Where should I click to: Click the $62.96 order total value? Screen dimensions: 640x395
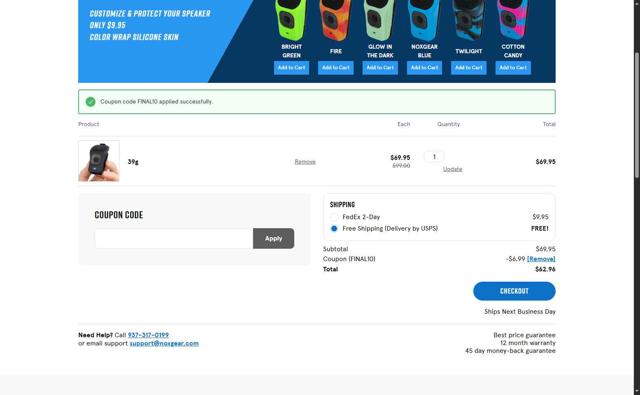[x=545, y=269]
